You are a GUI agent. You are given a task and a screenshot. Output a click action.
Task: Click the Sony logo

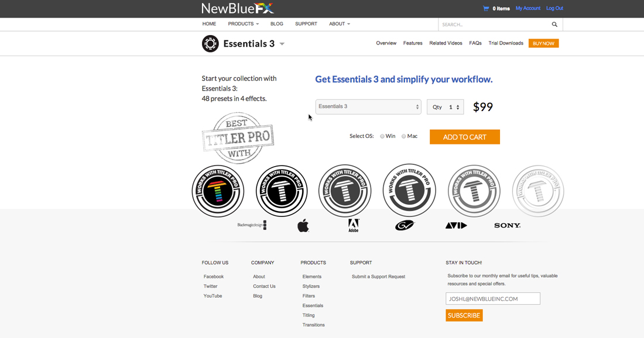507,225
